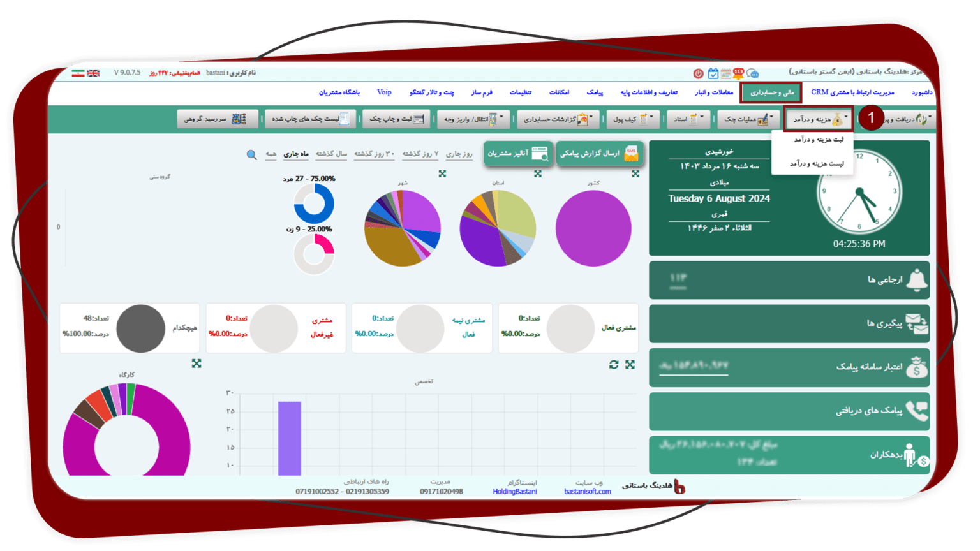The width and height of the screenshot is (980, 551).
Task: Select لیست هزینه و درآمد menu entry
Action: tap(817, 164)
